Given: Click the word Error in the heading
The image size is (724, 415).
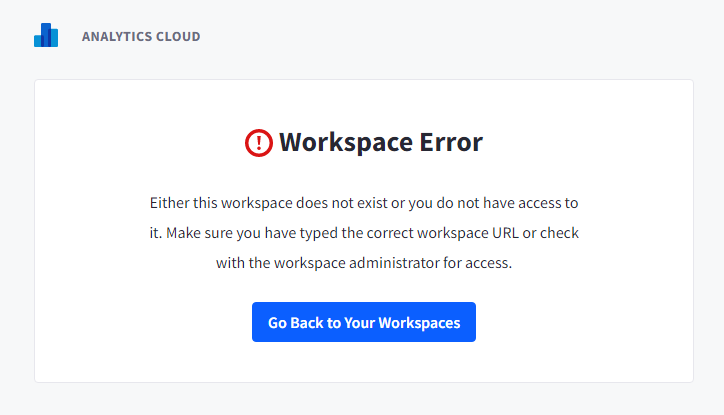Looking at the screenshot, I should pos(451,142).
